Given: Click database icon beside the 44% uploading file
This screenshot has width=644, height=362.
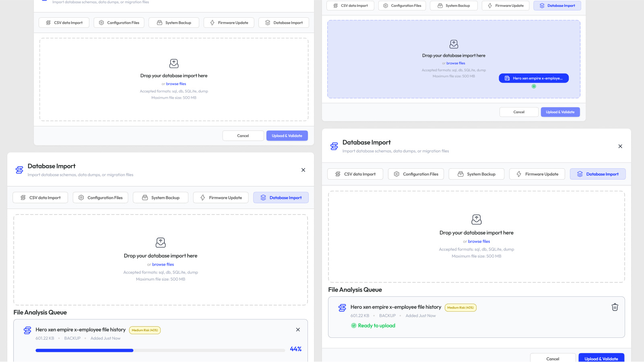Looking at the screenshot, I should [x=27, y=331].
